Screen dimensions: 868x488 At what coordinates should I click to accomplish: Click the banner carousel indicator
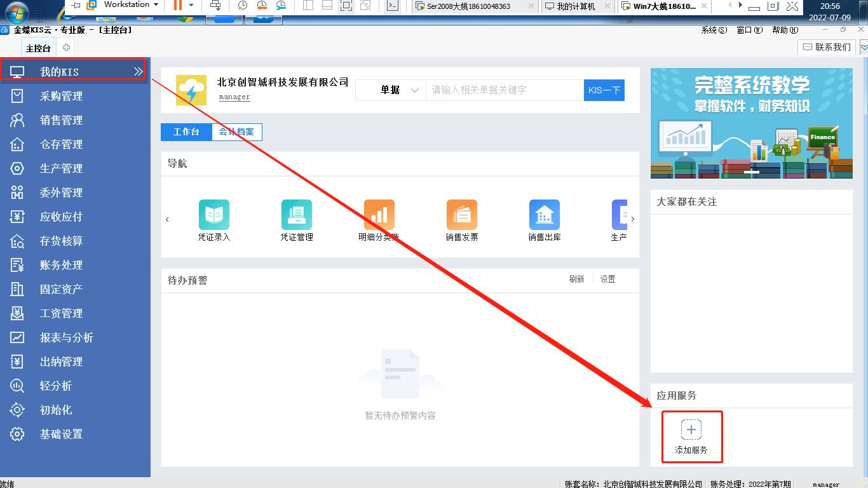tap(752, 172)
